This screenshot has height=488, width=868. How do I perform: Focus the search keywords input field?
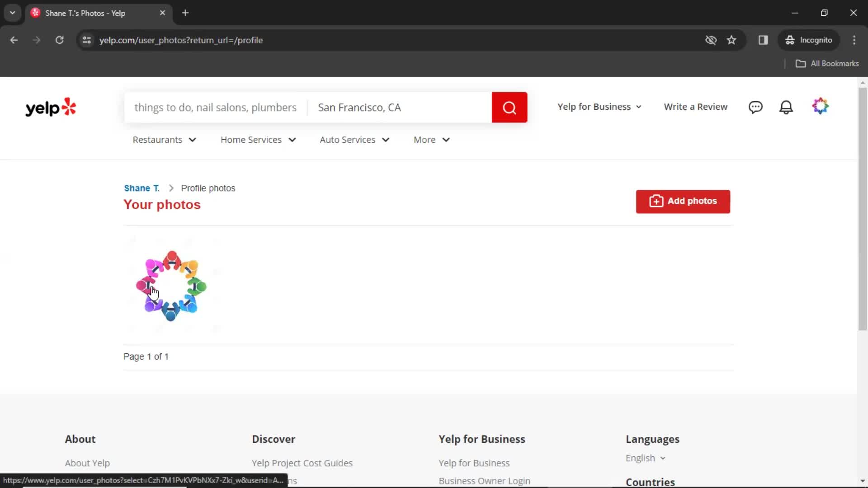point(216,108)
